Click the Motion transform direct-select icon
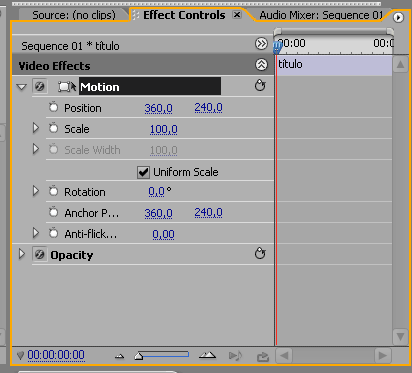 point(67,87)
